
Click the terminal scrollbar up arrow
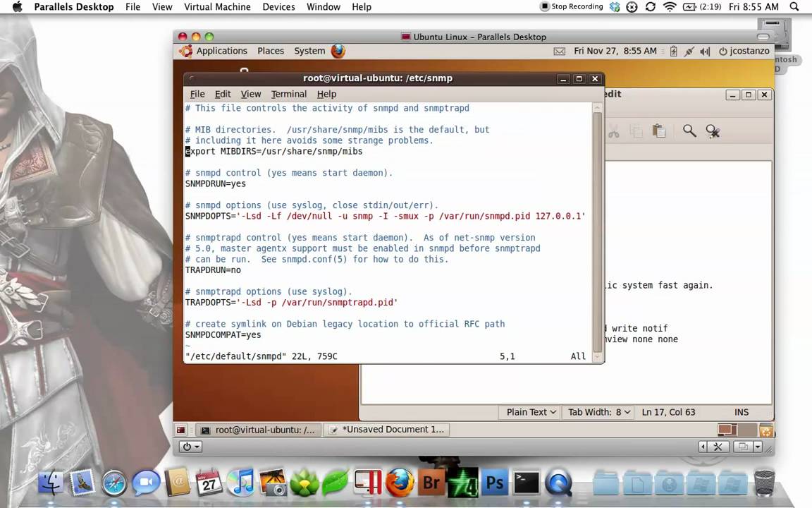click(x=597, y=108)
